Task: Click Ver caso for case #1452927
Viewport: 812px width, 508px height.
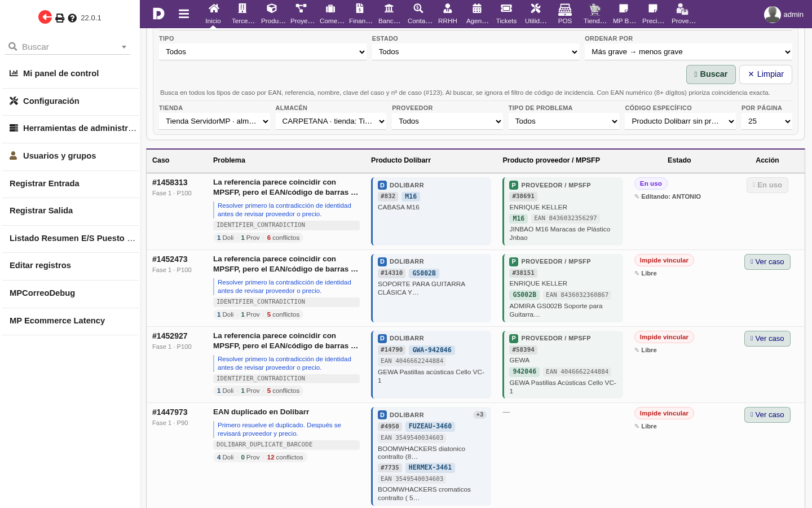Action: coord(767,339)
